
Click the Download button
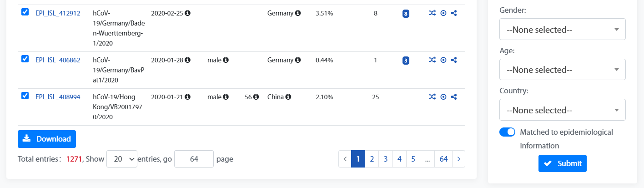click(47, 139)
